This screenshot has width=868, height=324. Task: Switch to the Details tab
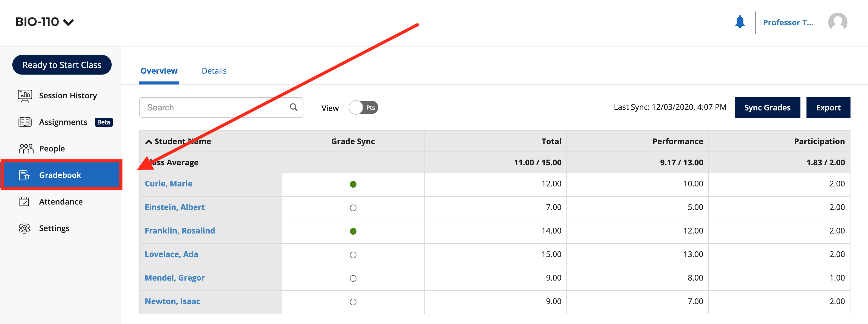(214, 71)
